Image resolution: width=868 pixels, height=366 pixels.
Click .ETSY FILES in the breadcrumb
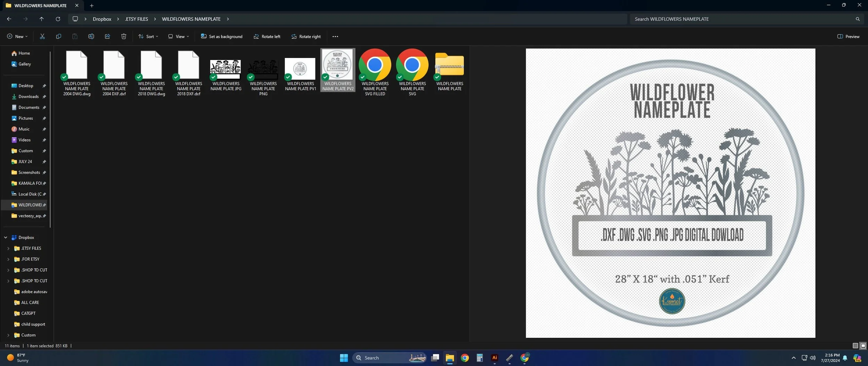tap(136, 19)
